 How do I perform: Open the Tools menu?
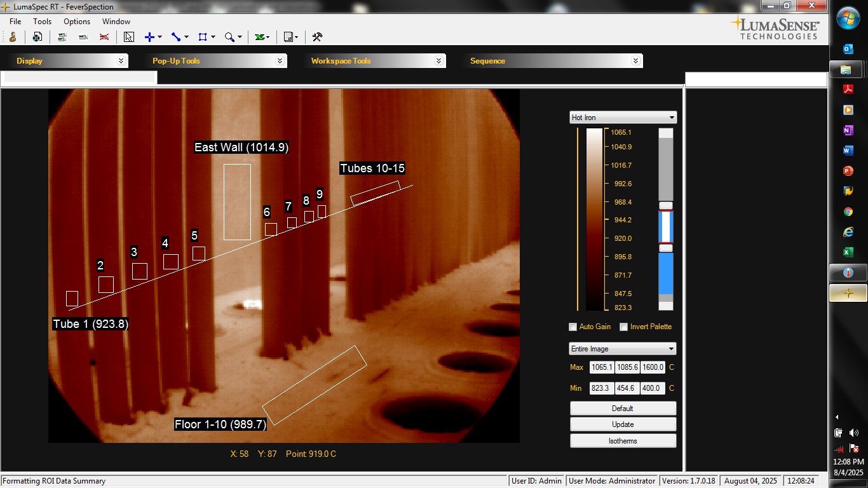click(x=42, y=21)
